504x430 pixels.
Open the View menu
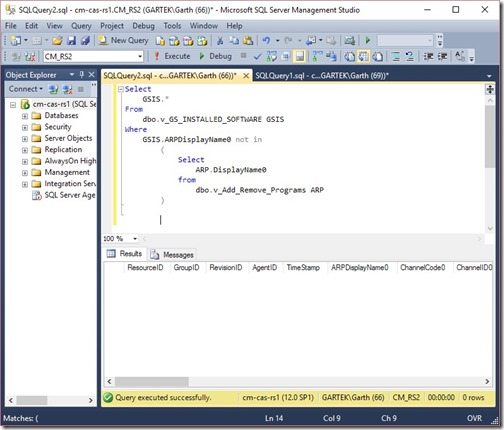pyautogui.click(x=54, y=26)
